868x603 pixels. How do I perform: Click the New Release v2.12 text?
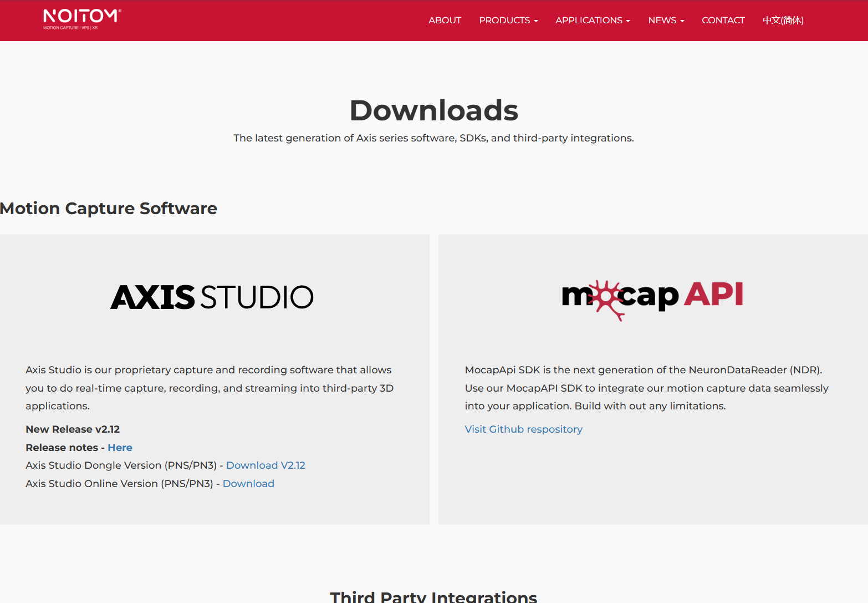click(x=73, y=429)
